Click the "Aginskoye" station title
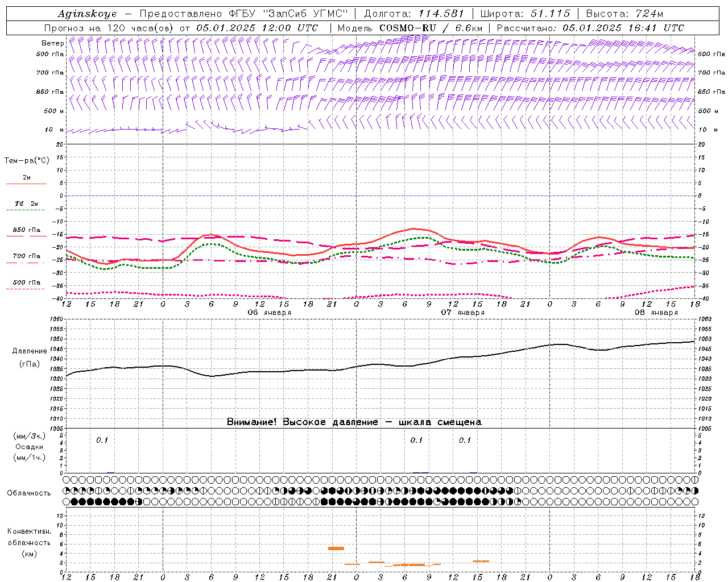Viewport: 728px width, 582px height. click(87, 14)
